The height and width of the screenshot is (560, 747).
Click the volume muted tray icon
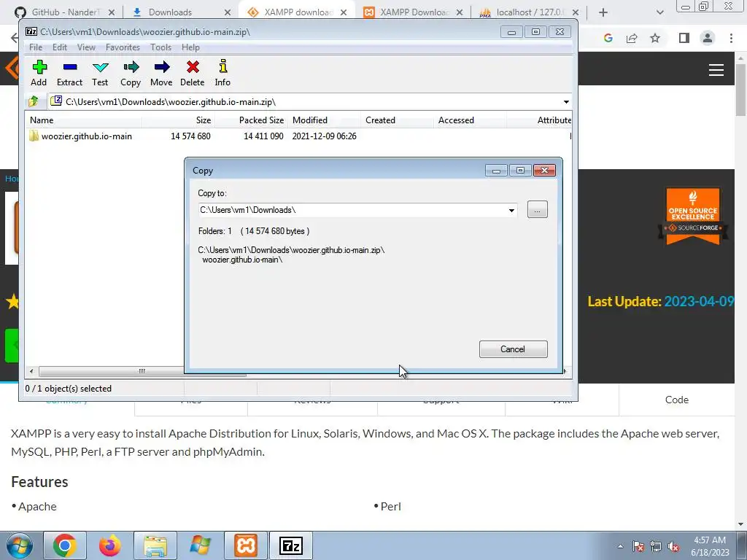673,546
